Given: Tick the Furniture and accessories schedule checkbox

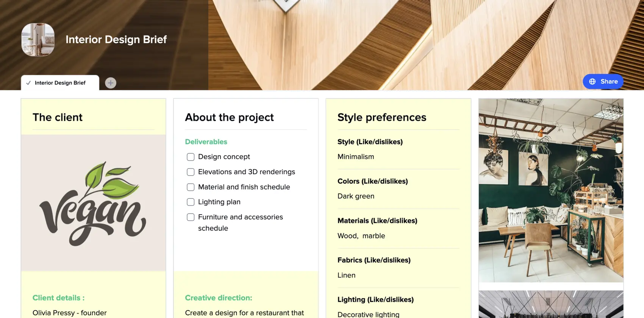Looking at the screenshot, I should pyautogui.click(x=191, y=217).
